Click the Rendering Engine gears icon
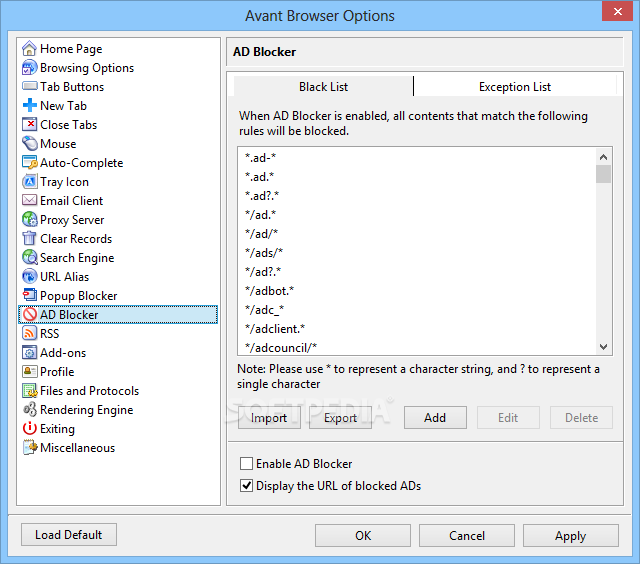The height and width of the screenshot is (564, 640). [x=29, y=409]
